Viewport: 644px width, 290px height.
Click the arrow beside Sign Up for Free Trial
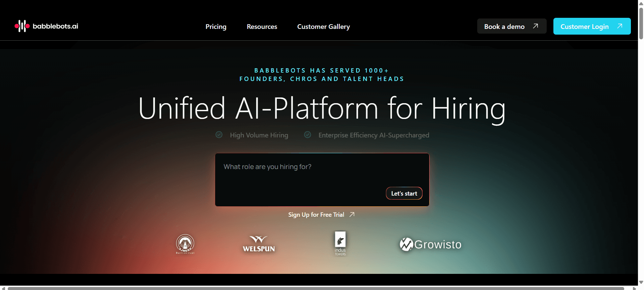(352, 214)
